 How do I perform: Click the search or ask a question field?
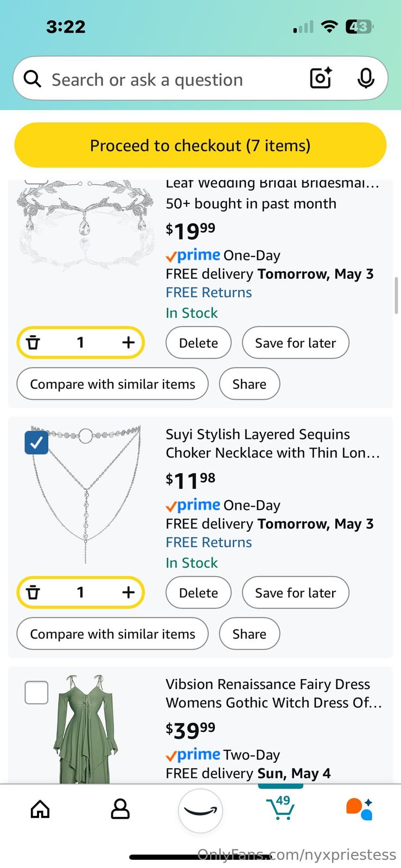point(163,79)
